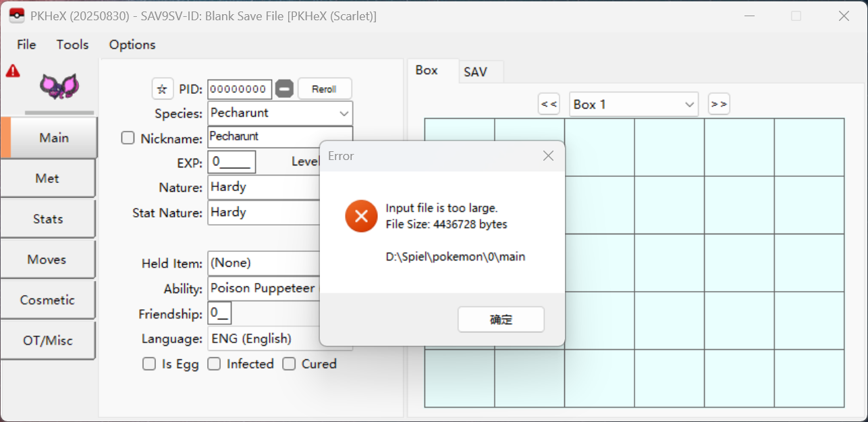868x422 pixels.
Task: Click the red warning legality icon
Action: 13,71
